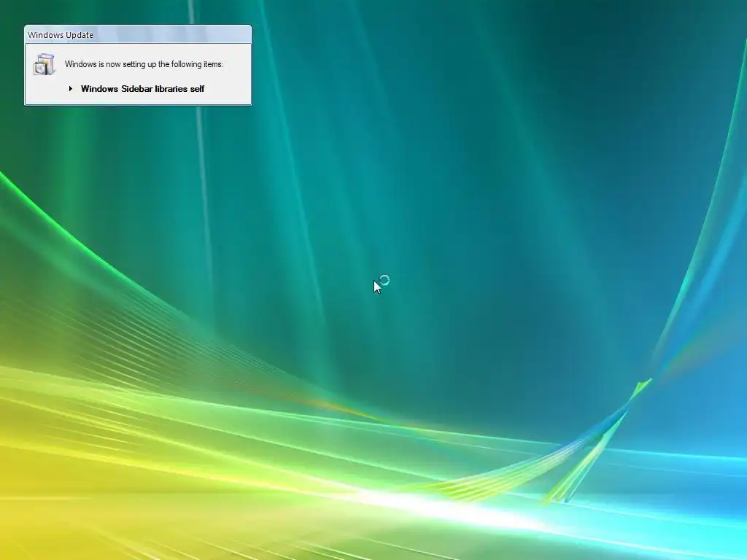This screenshot has width=747, height=560.
Task: Click the arrow beside Windows Sidebar libraries
Action: tap(71, 88)
